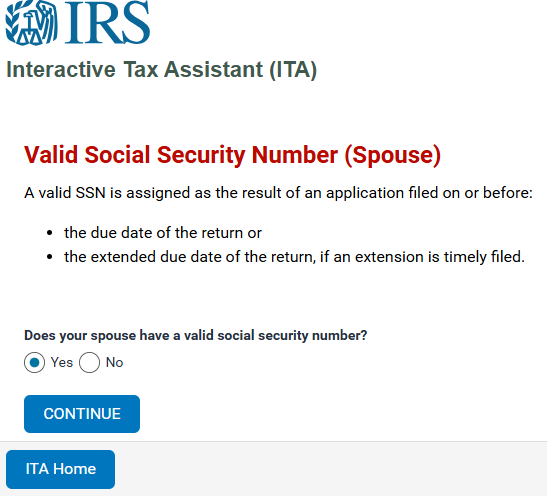This screenshot has width=547, height=496.
Task: Click the word '(Spouse)' in the red heading
Action: [x=393, y=155]
